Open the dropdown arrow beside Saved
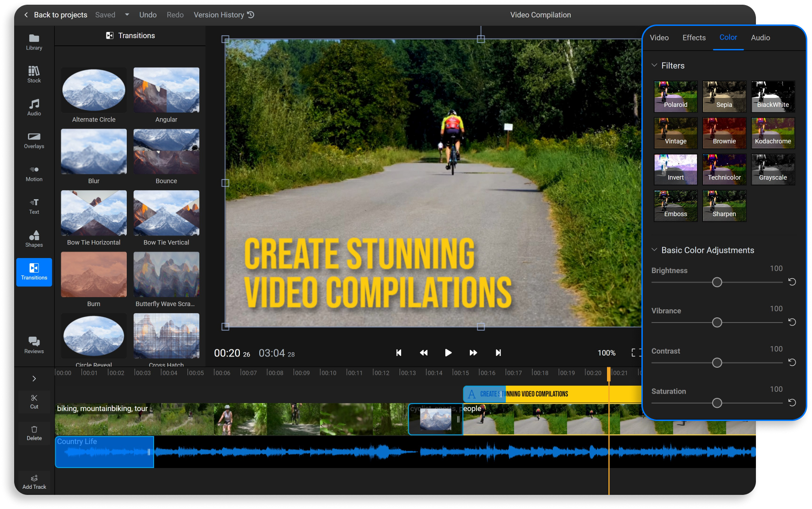812x509 pixels. pyautogui.click(x=127, y=15)
